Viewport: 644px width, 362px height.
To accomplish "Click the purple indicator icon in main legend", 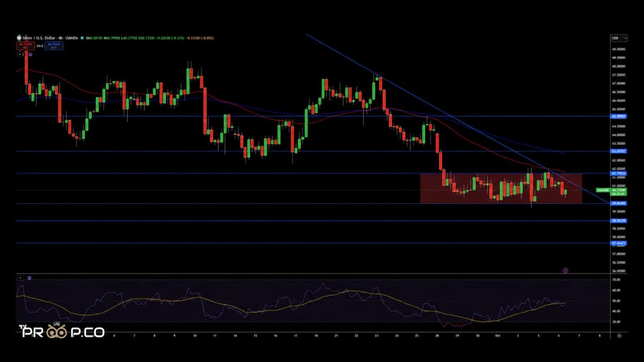I will (x=30, y=54).
